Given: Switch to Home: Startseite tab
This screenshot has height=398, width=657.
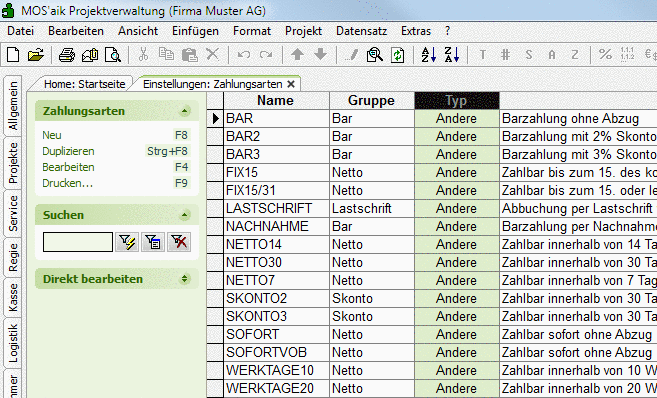Looking at the screenshot, I should 85,84.
